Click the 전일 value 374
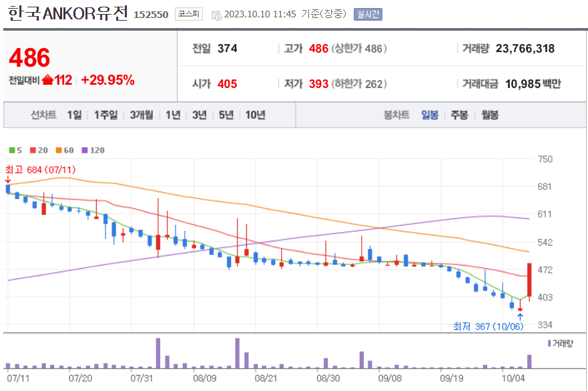 click(x=227, y=48)
